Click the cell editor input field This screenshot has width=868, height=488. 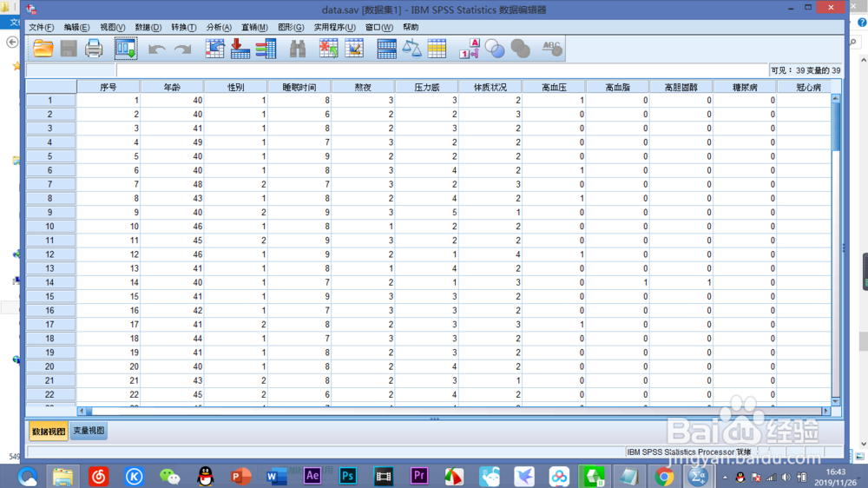tap(443, 70)
